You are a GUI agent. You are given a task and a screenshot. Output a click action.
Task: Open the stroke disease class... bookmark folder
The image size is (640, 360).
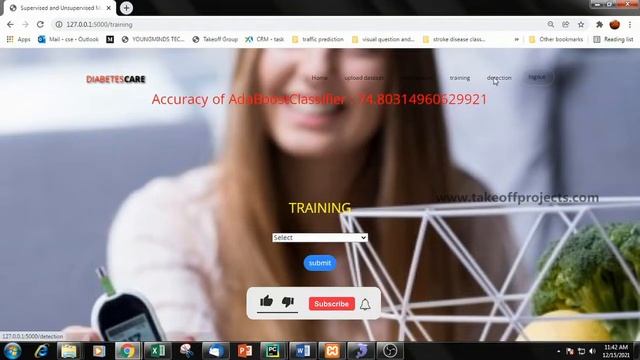(x=454, y=39)
